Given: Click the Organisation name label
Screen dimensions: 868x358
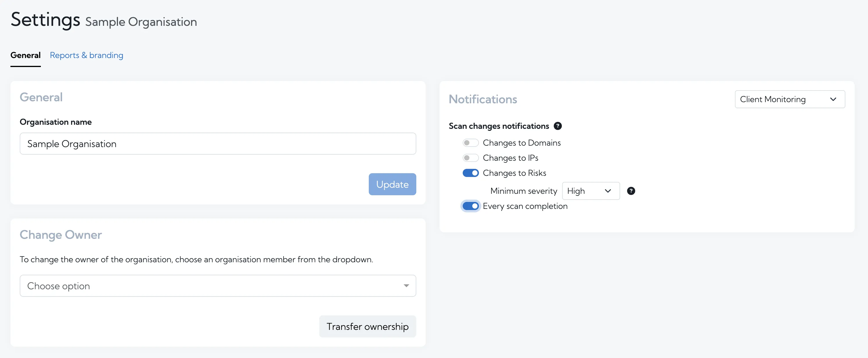Looking at the screenshot, I should (56, 122).
